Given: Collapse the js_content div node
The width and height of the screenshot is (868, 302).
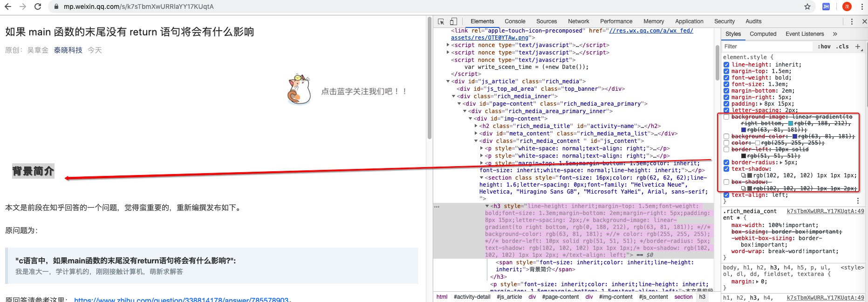Looking at the screenshot, I should (x=476, y=141).
